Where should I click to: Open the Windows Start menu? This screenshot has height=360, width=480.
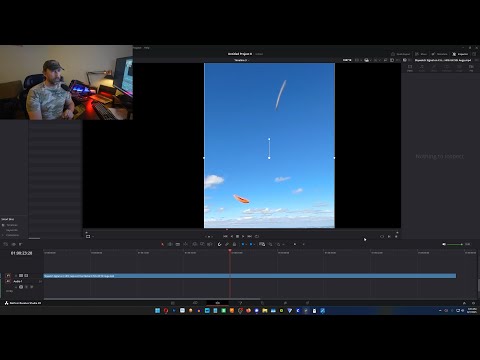pyautogui.click(x=157, y=311)
